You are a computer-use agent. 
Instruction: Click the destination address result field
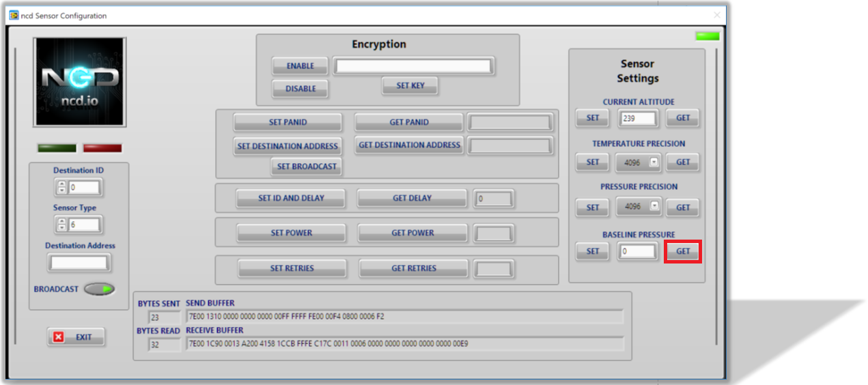(x=509, y=145)
